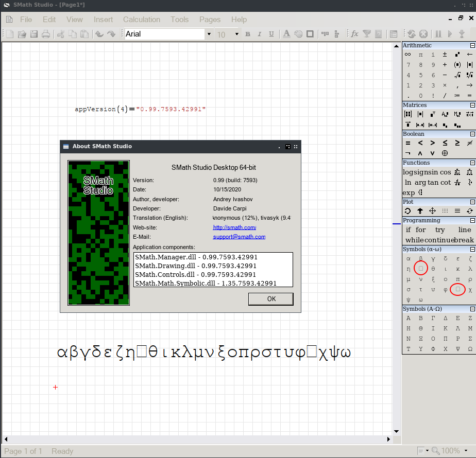Insert the not-equal Boolean operator

(x=469, y=143)
